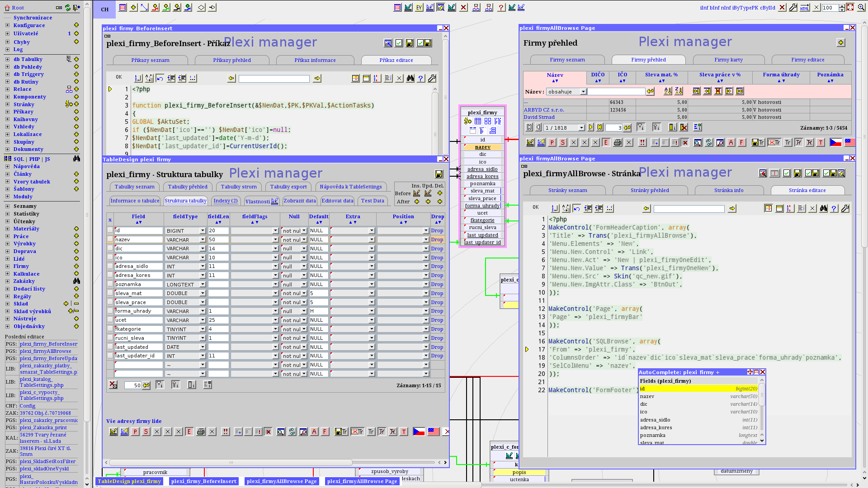Click the printer icon in Firmy přehled toolbar
The image size is (868, 488).
618,142
